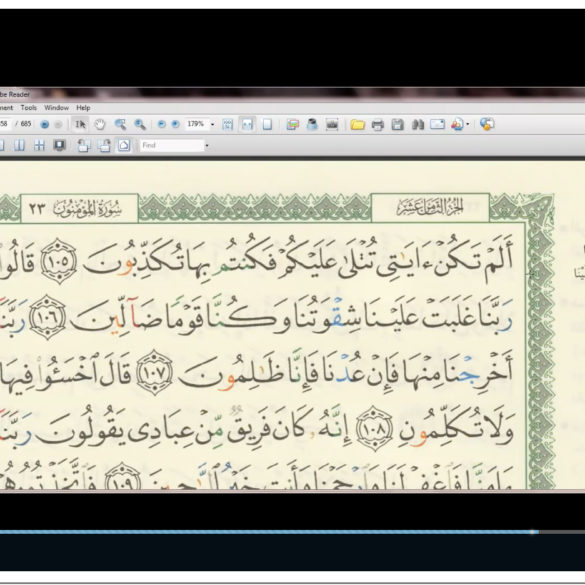The width and height of the screenshot is (585, 585).
Task: Open the Help menu
Action: (83, 108)
